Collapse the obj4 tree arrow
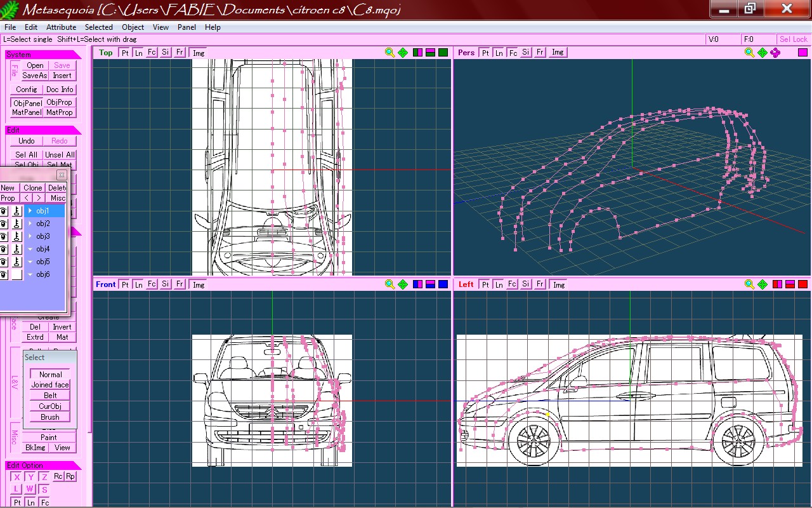 tap(30, 249)
